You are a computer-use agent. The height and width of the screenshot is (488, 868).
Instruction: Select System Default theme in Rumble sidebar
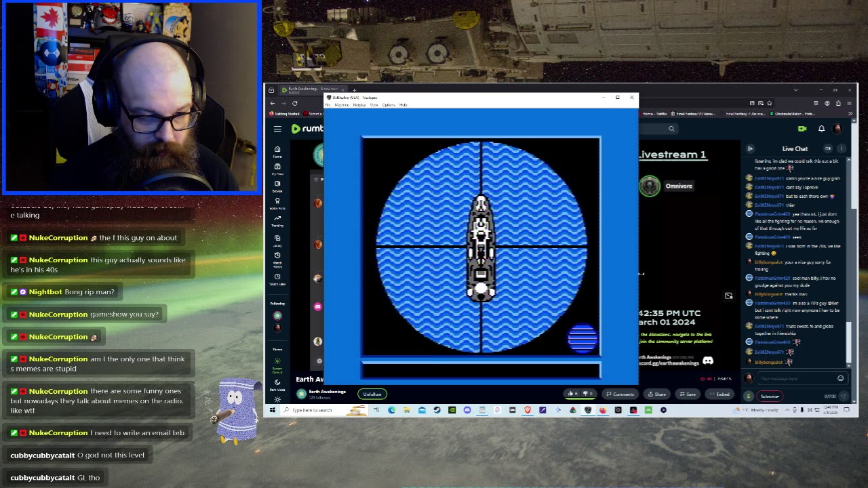(x=277, y=366)
